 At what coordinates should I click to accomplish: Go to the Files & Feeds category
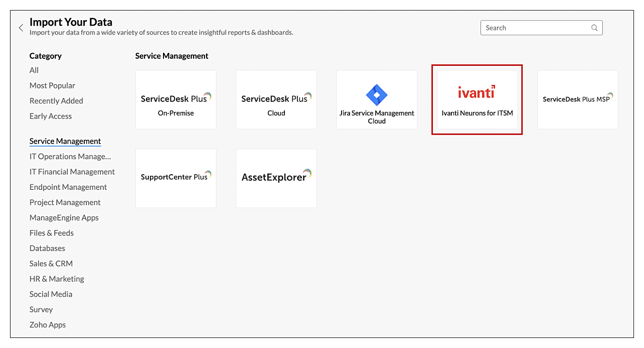(52, 233)
